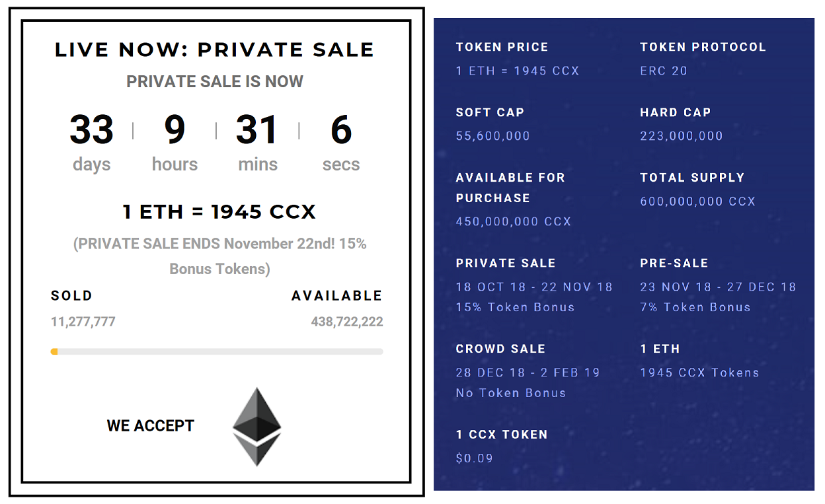
Task: Click the available amount 438,722,222
Action: pos(347,322)
